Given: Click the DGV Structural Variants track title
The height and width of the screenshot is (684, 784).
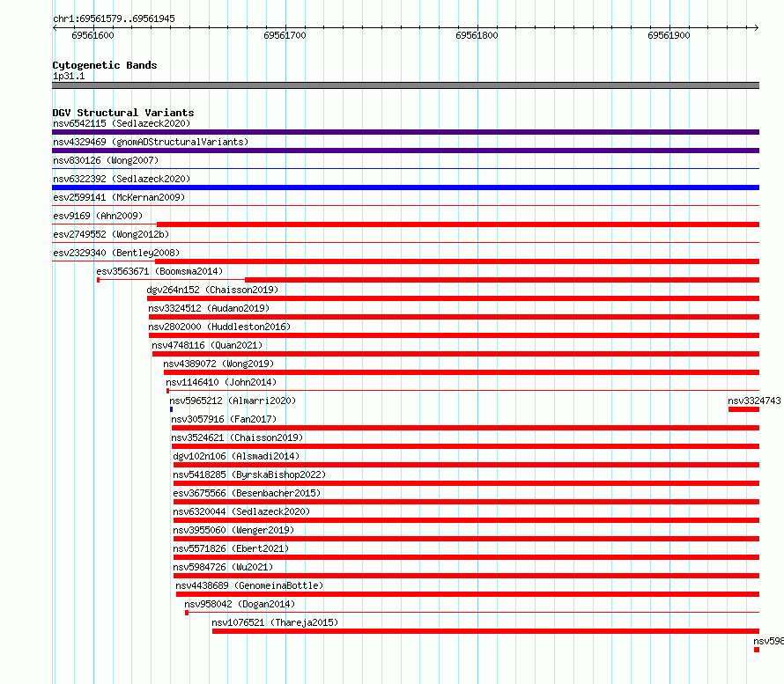Looking at the screenshot, I should coord(123,113).
